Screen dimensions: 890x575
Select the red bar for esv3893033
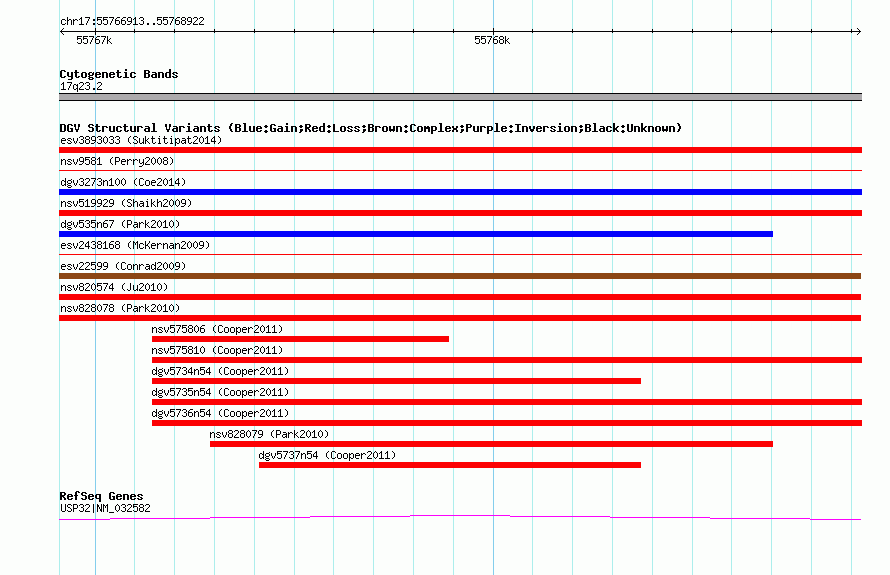coord(460,150)
